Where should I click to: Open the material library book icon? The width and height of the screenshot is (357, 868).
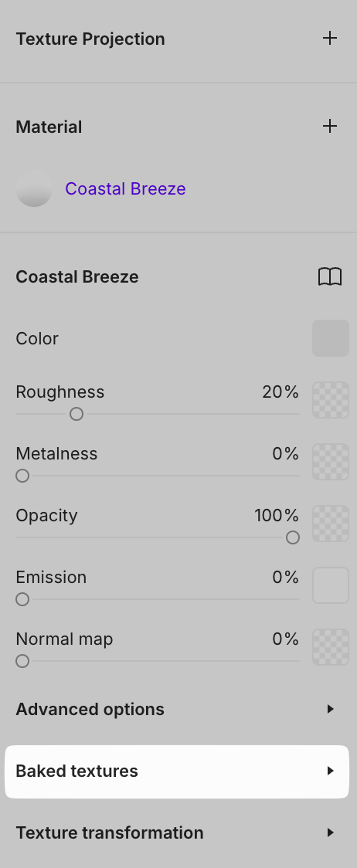pos(330,276)
